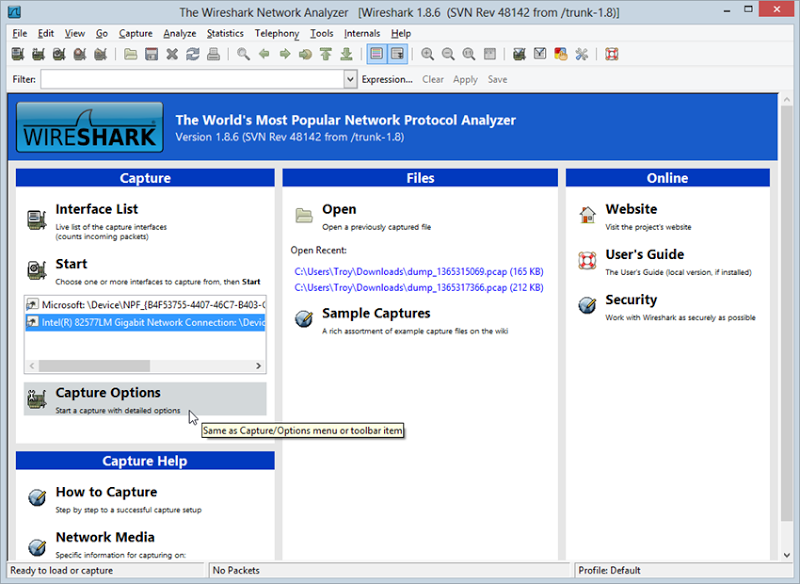Open the List Interfaces toolbar icon
Viewport: 800px width, 584px height.
click(x=16, y=54)
